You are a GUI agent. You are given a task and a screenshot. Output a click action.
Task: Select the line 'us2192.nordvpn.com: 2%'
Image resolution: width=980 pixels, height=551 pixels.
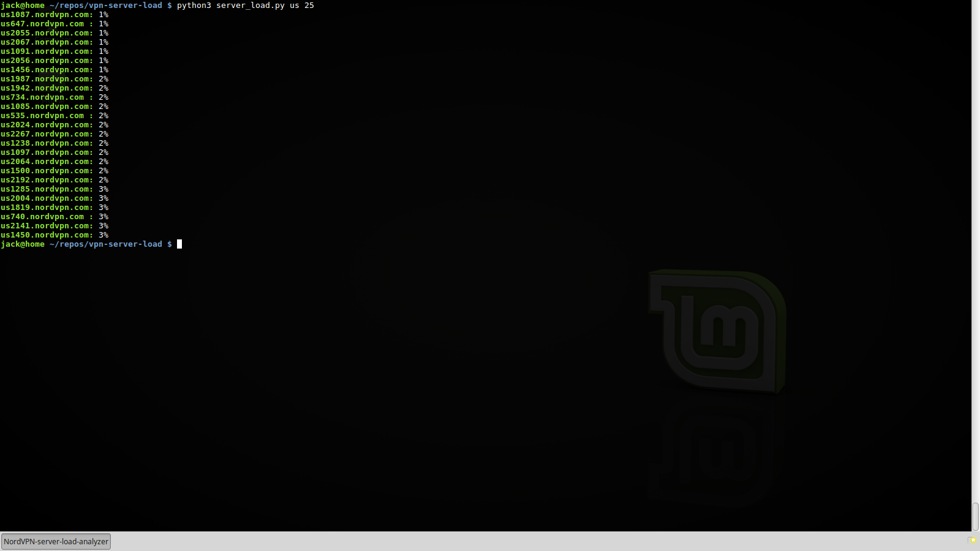coord(55,180)
